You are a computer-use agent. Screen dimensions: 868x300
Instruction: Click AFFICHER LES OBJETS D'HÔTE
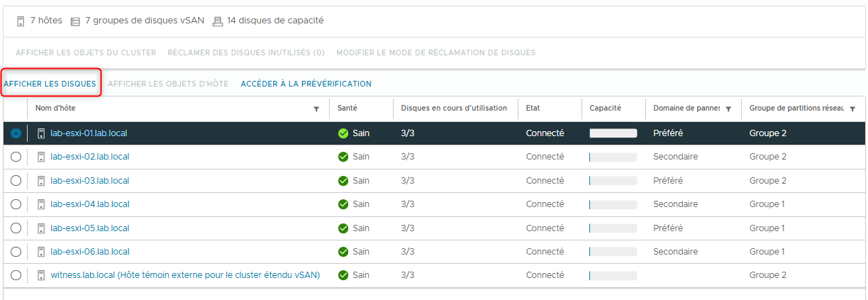click(168, 84)
